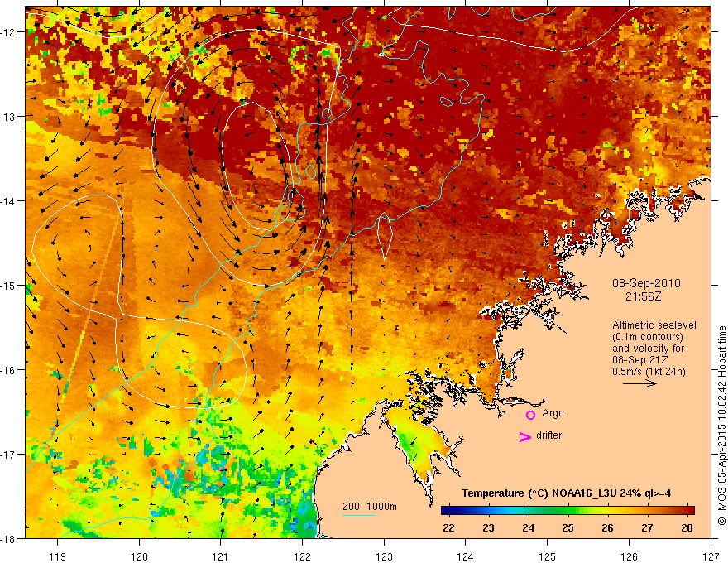Click latitude axis label -13

[9, 117]
